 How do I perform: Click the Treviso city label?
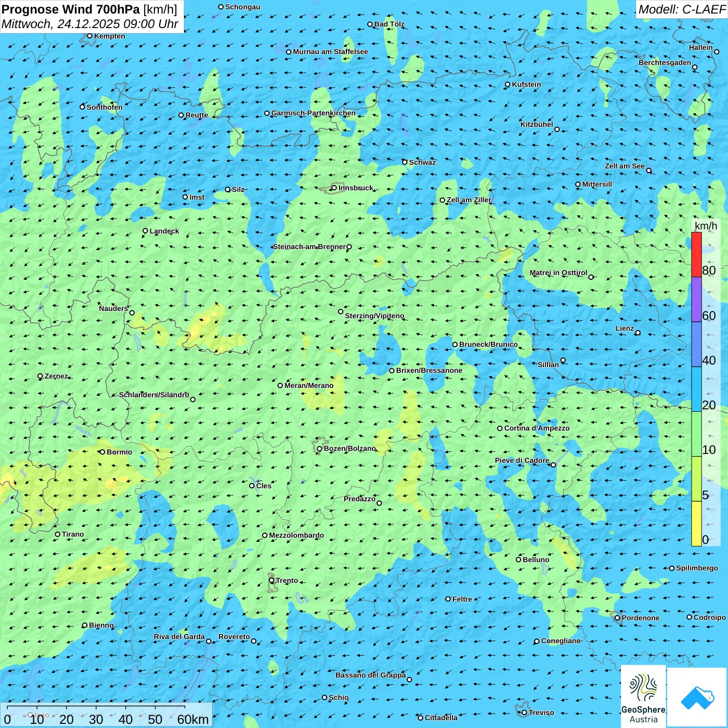(x=541, y=712)
